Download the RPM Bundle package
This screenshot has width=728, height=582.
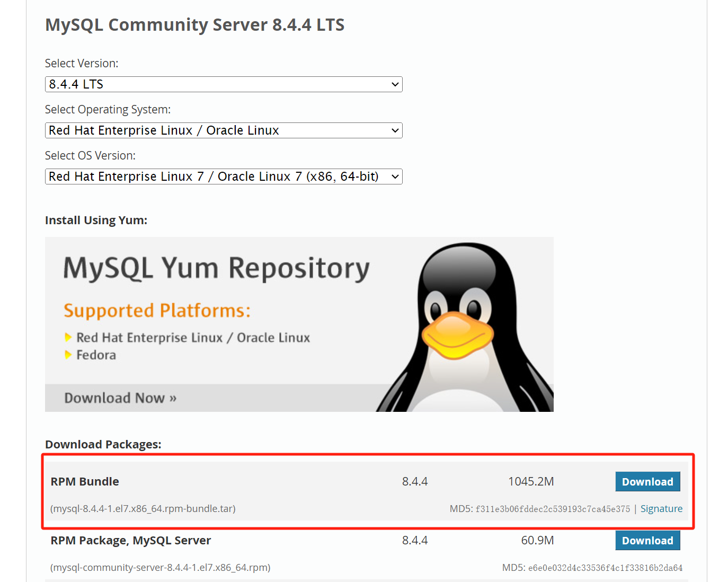(x=647, y=482)
